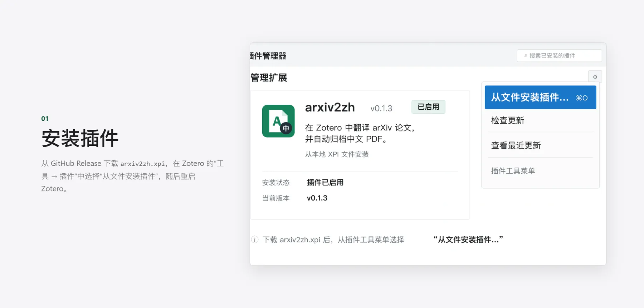Click the "插件已启用" status value

(x=325, y=183)
